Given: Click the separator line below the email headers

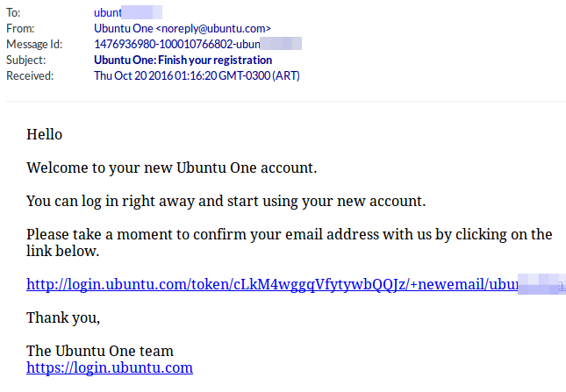Looking at the screenshot, I should [283, 102].
